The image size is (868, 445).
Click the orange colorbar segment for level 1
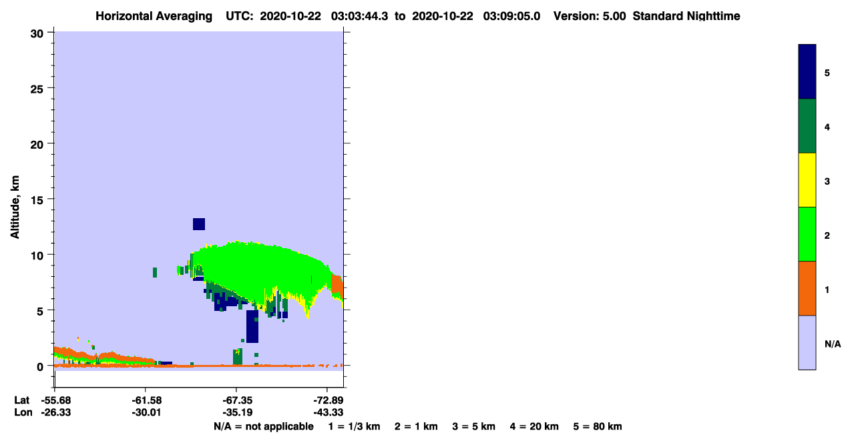pos(807,288)
